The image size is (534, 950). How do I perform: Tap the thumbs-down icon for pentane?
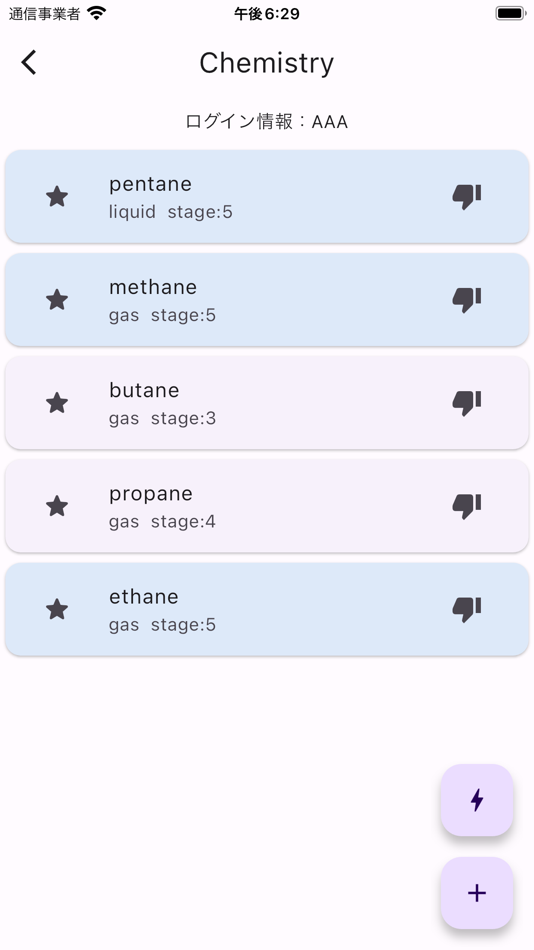[x=467, y=197]
